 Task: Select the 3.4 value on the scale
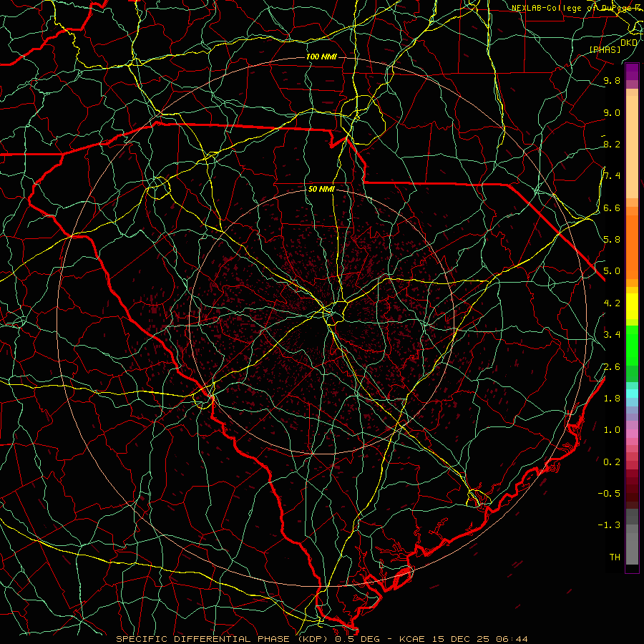click(x=612, y=335)
